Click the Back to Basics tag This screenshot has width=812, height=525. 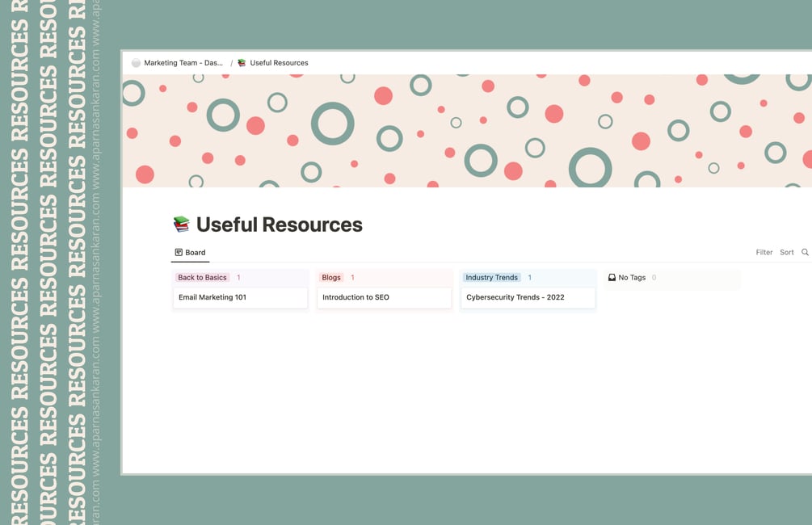point(202,278)
